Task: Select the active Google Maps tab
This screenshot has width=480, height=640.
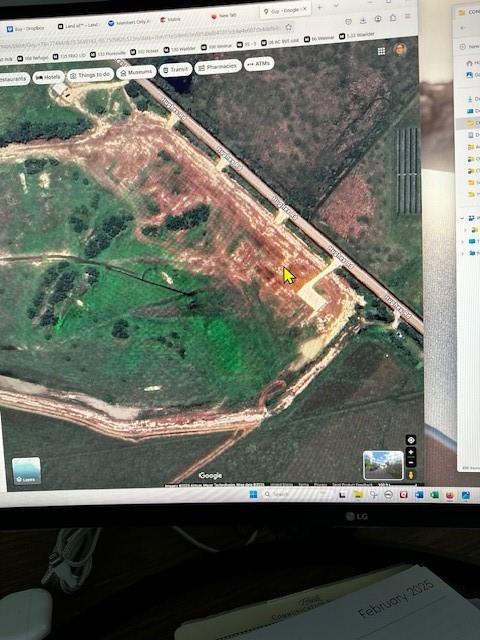Action: 284,11
